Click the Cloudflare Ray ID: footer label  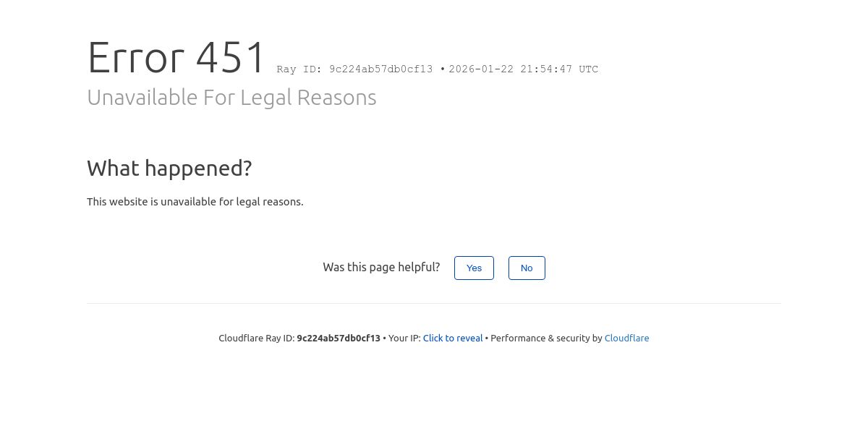coord(257,338)
